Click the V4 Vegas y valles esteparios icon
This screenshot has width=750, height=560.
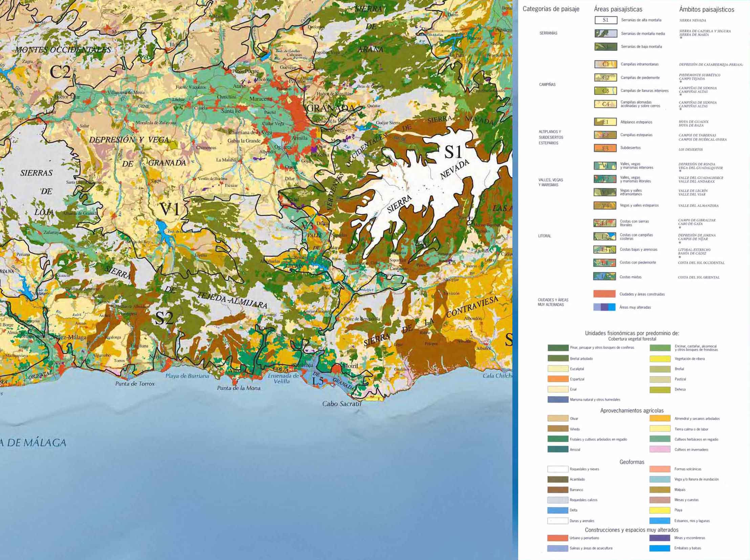(605, 206)
